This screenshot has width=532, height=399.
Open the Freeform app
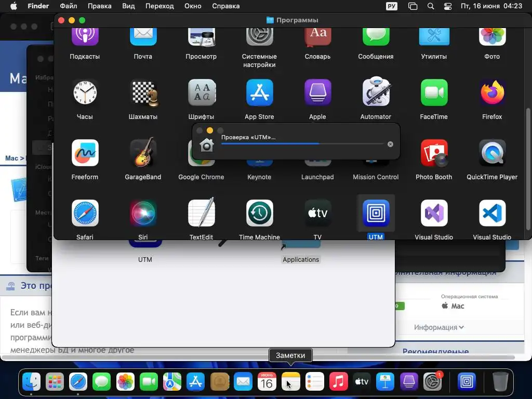85,153
